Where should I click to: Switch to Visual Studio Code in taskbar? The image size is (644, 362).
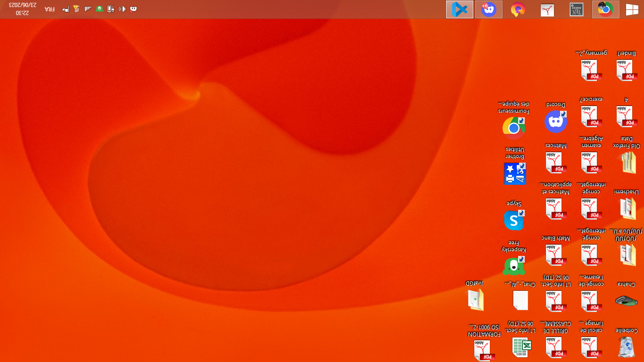[x=460, y=9]
